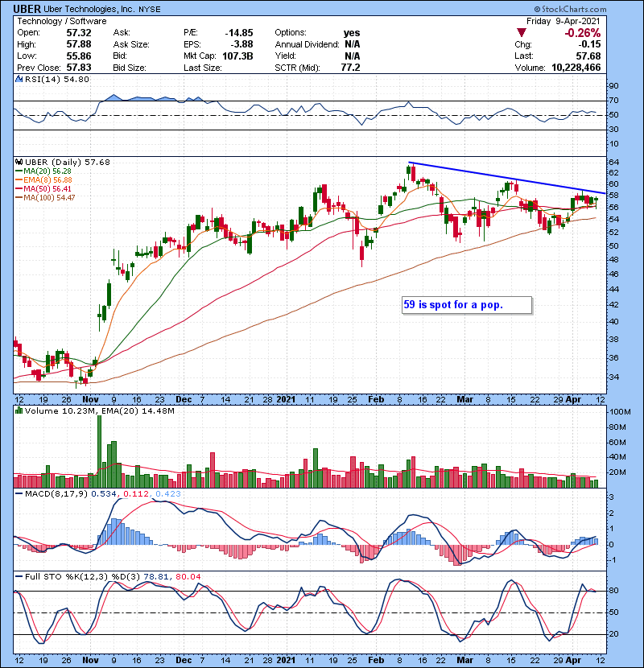Click the Low value 55.86
The image size is (644, 668).
(x=79, y=56)
